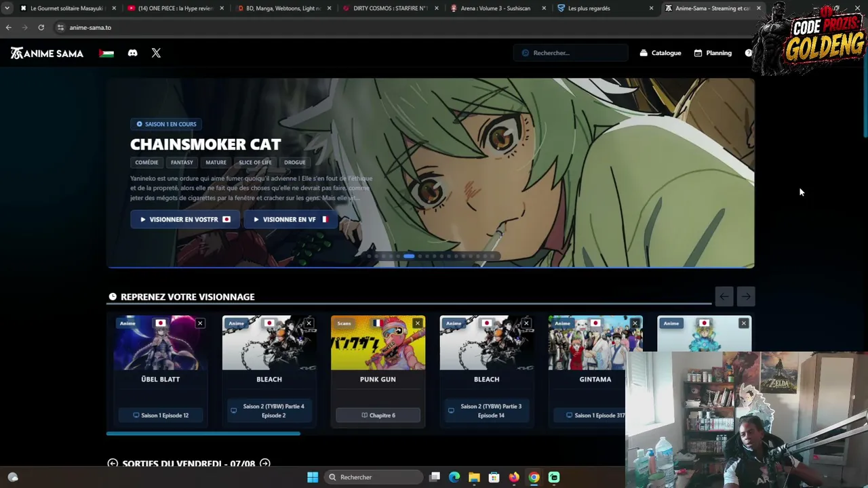The height and width of the screenshot is (488, 868).
Task: Open the Planning menu
Action: tap(713, 53)
